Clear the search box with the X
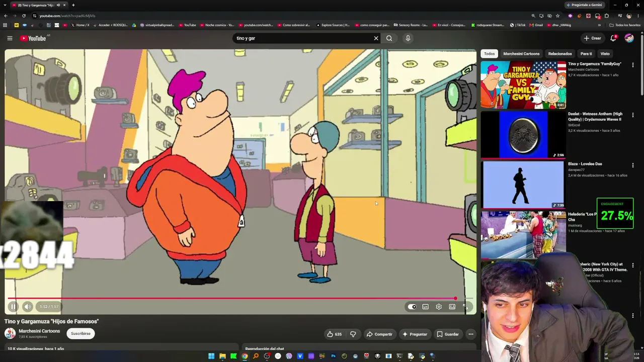 tap(376, 38)
